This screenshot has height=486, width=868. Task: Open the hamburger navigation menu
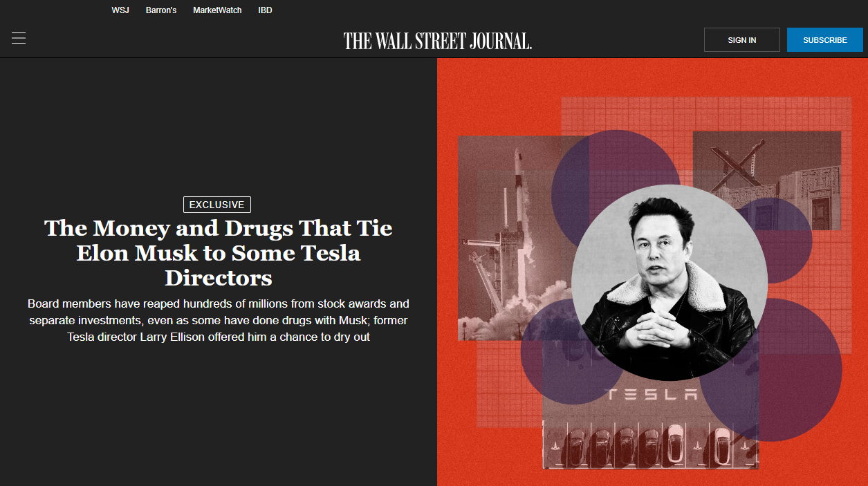pyautogui.click(x=19, y=39)
